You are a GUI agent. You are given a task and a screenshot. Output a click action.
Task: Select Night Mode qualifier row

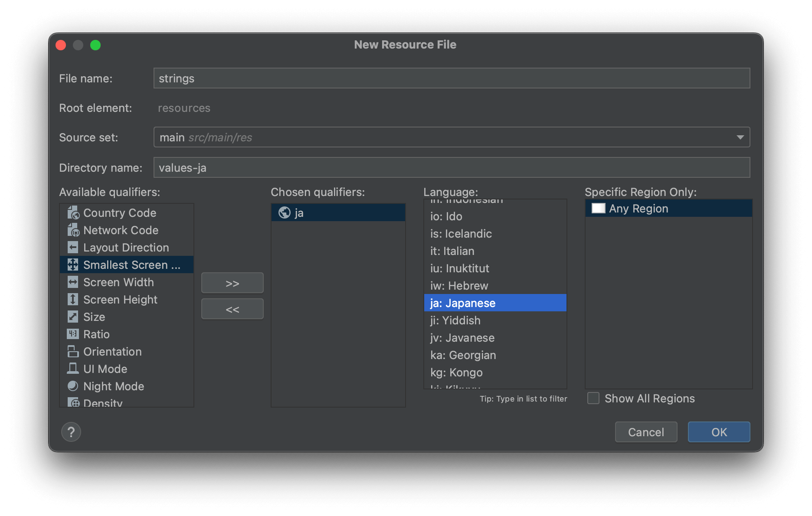click(127, 386)
